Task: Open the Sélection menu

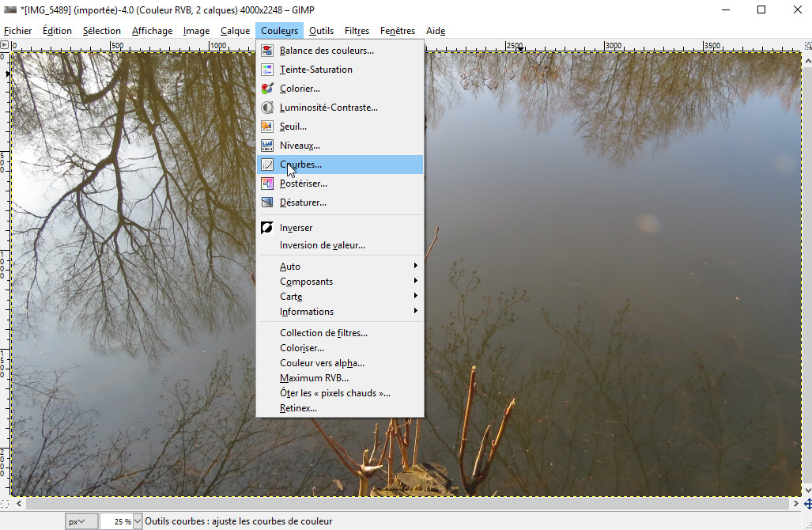Action: point(101,31)
